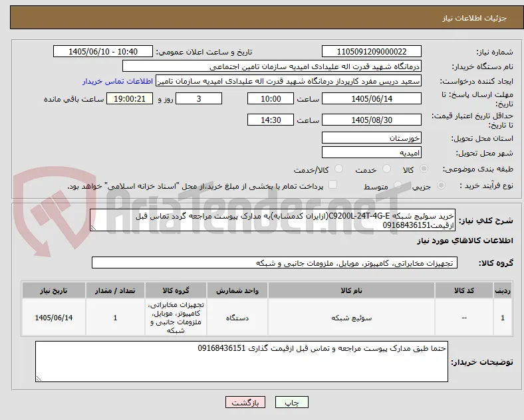The width and height of the screenshot is (524, 420).
Task: Click the توضیحات خریدار notes textarea
Action: point(241,362)
